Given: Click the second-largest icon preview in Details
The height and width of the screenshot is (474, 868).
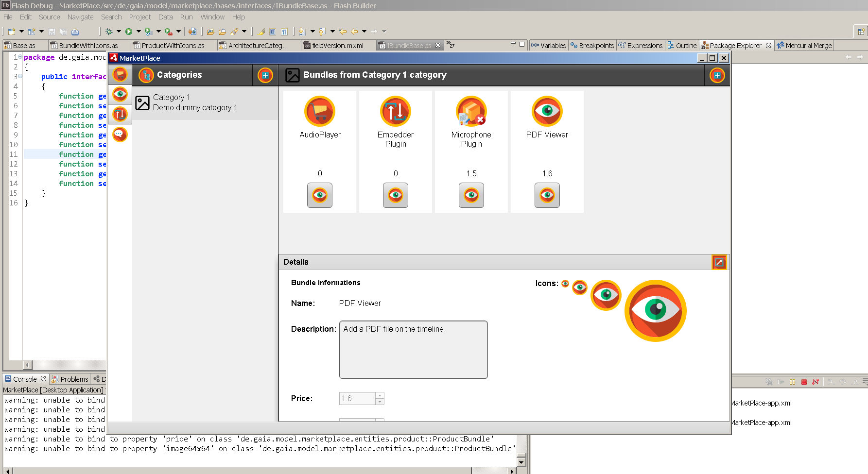Looking at the screenshot, I should tap(606, 295).
